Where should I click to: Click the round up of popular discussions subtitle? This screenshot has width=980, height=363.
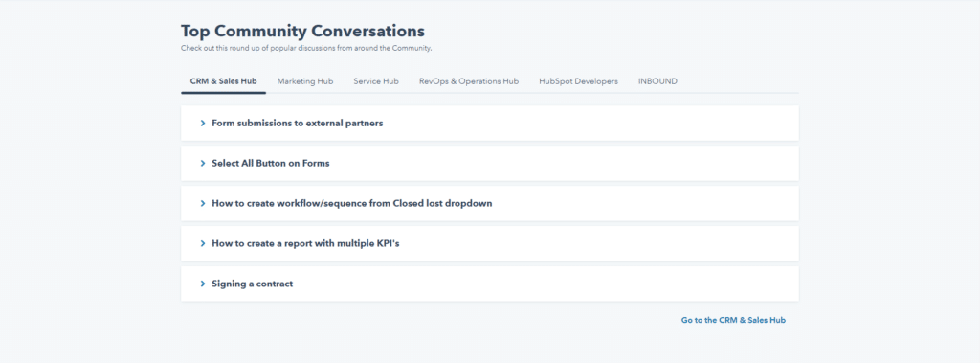click(x=306, y=48)
